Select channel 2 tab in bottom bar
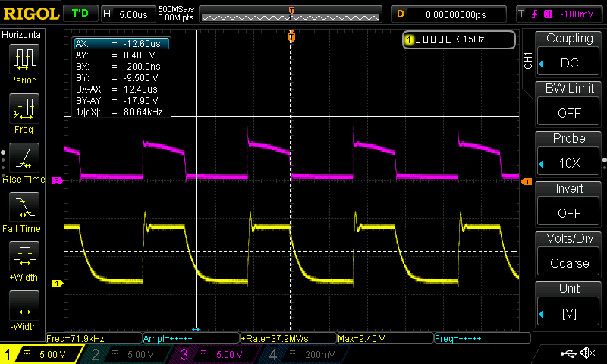The image size is (607, 364). click(x=126, y=354)
